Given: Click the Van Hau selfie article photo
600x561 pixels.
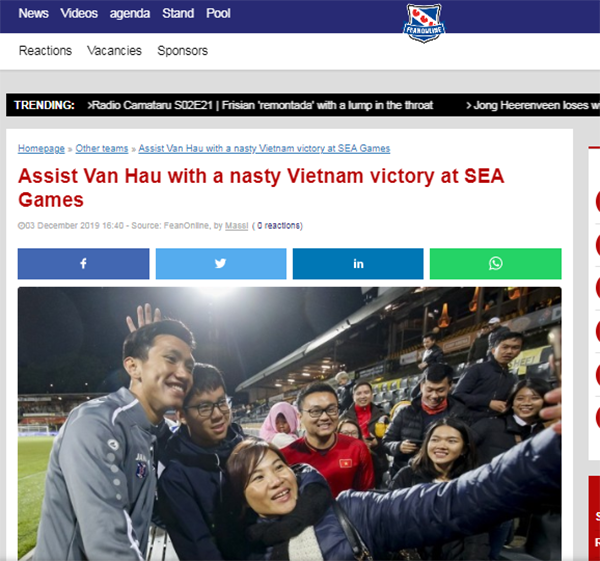Looking at the screenshot, I should [290, 424].
